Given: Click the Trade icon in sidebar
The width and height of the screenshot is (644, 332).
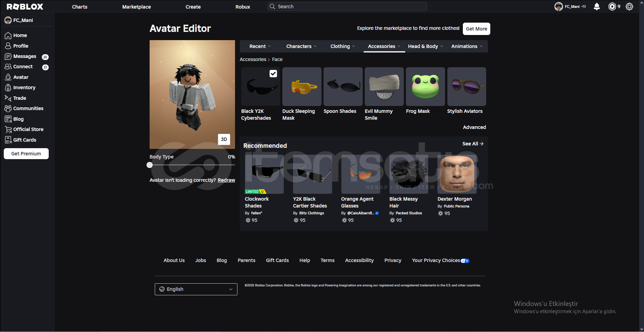Looking at the screenshot, I should click(x=8, y=98).
